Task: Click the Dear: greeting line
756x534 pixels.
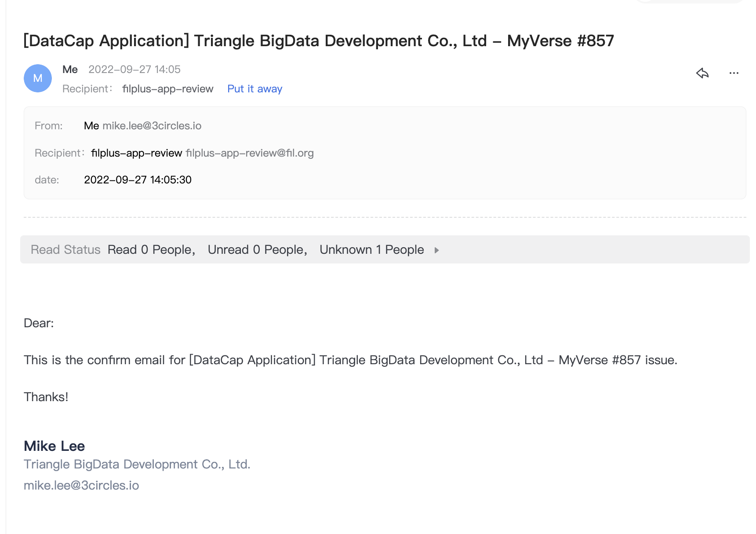Action: click(39, 323)
